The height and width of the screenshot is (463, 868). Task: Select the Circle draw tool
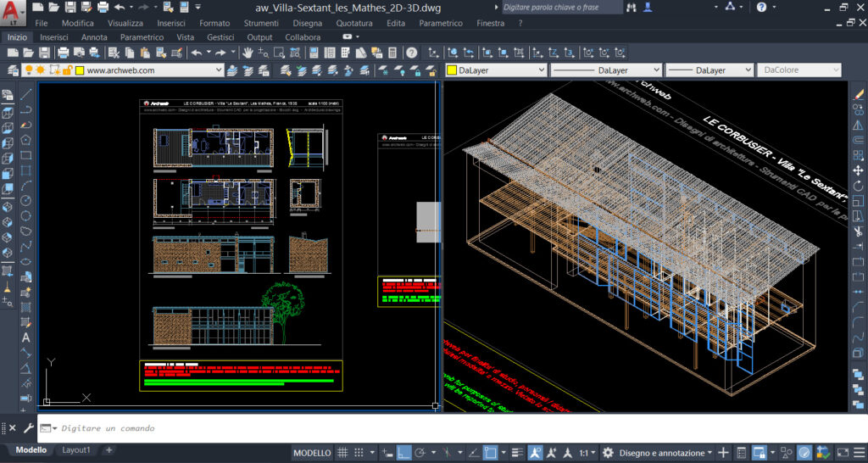click(x=26, y=200)
